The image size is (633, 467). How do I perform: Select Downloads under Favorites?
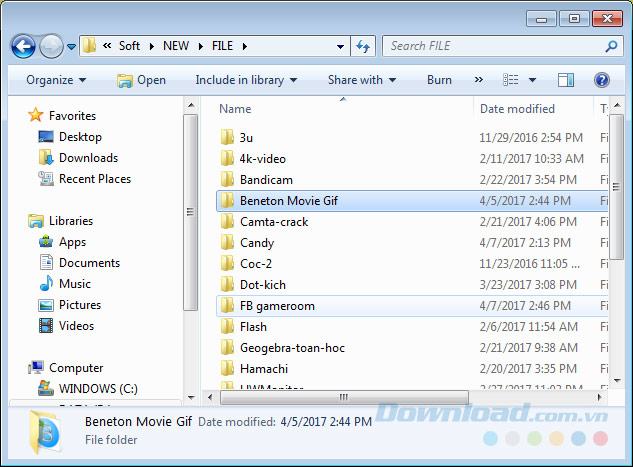click(88, 158)
